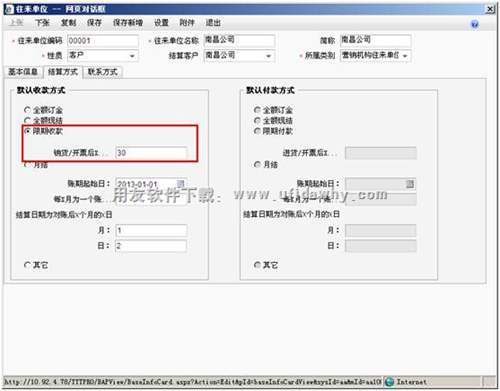
Task: Click 退出 to exit the dialog
Action: click(x=213, y=23)
